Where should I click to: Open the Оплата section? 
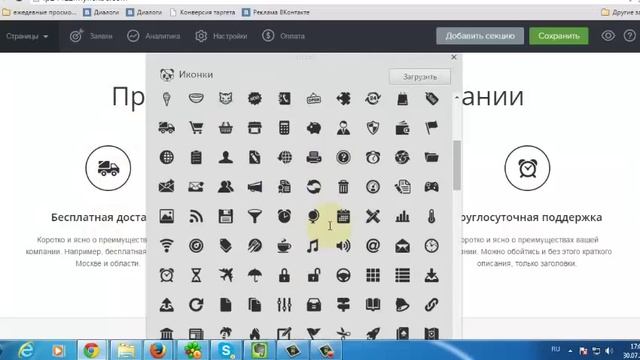pos(283,36)
